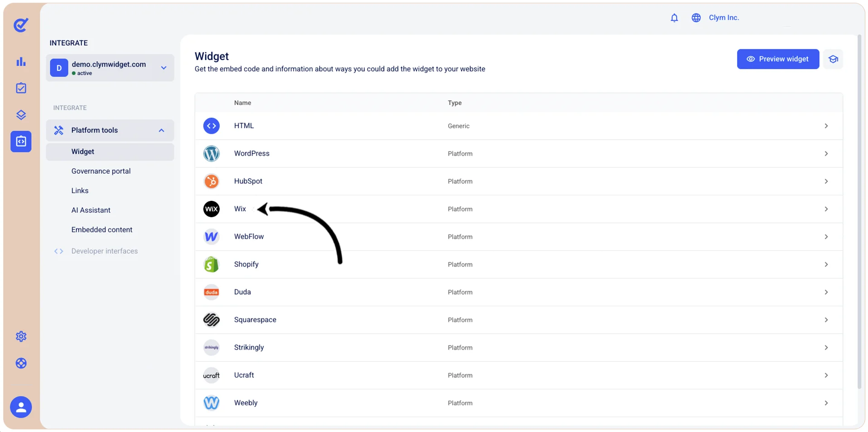Select the Squarespace name text
The image size is (868, 432).
(255, 320)
